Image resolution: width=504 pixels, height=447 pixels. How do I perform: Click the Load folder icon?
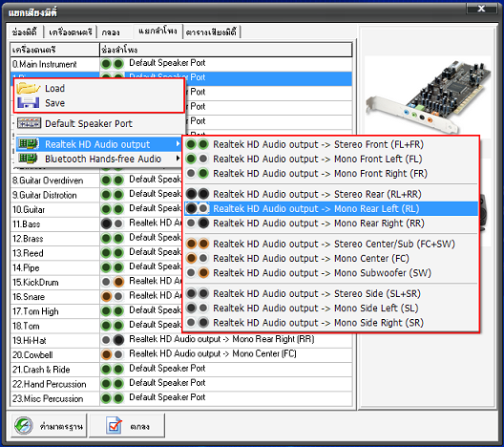[x=29, y=88]
